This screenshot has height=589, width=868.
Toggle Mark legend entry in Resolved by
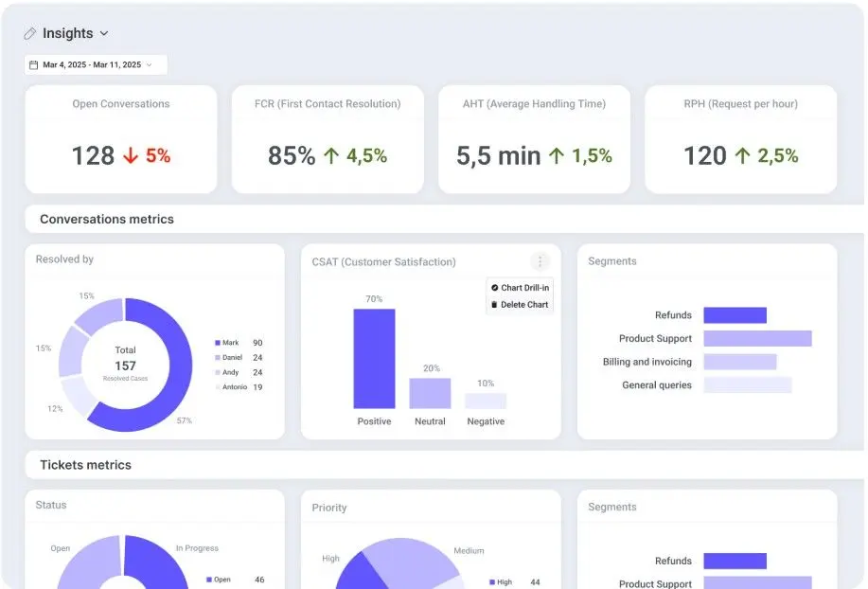coord(239,343)
